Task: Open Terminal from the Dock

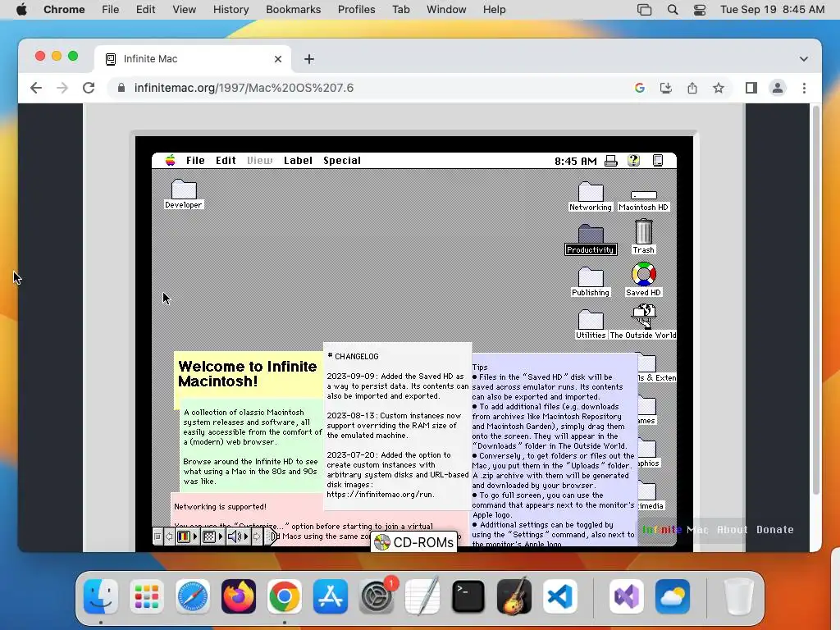Action: click(x=468, y=596)
